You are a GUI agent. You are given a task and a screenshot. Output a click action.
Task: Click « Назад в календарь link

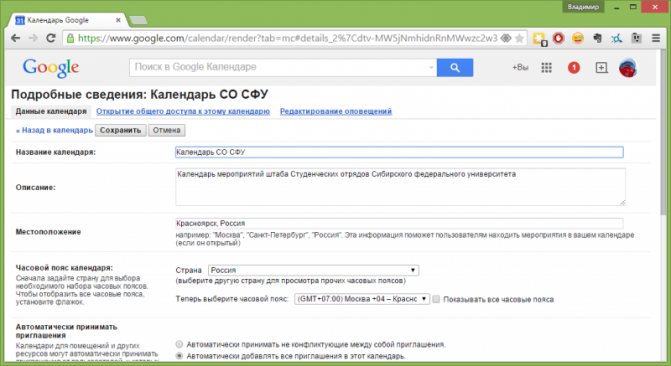point(54,131)
